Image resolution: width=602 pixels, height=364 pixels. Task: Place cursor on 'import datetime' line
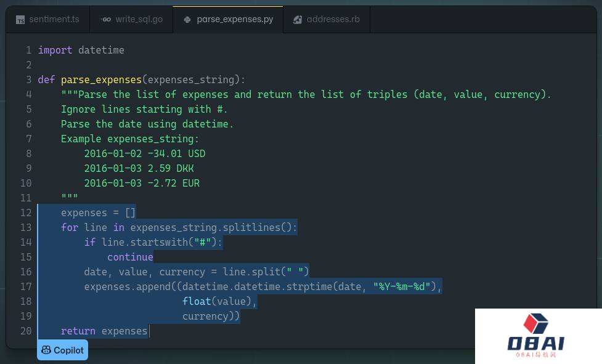[x=81, y=50]
